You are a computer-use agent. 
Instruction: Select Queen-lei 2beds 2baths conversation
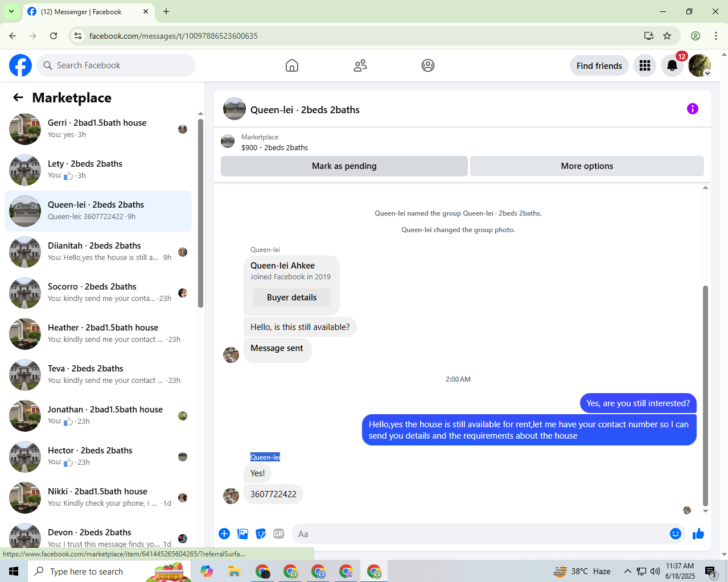tap(98, 211)
